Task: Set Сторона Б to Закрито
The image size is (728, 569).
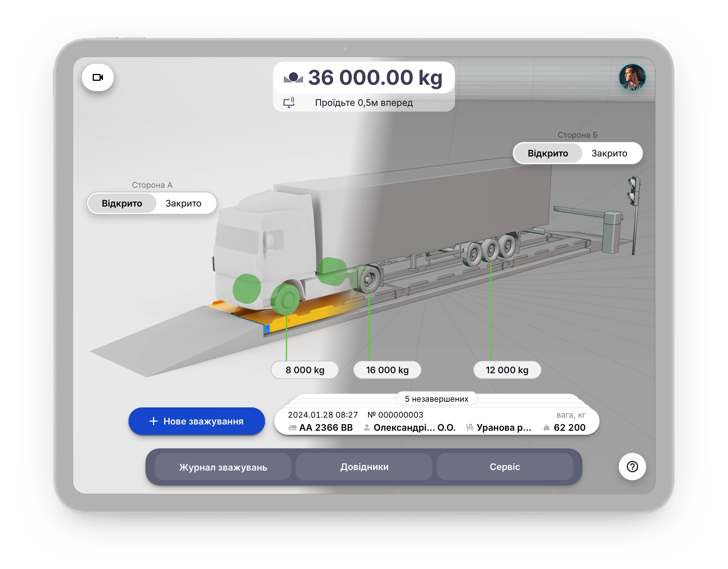Action: coord(609,153)
